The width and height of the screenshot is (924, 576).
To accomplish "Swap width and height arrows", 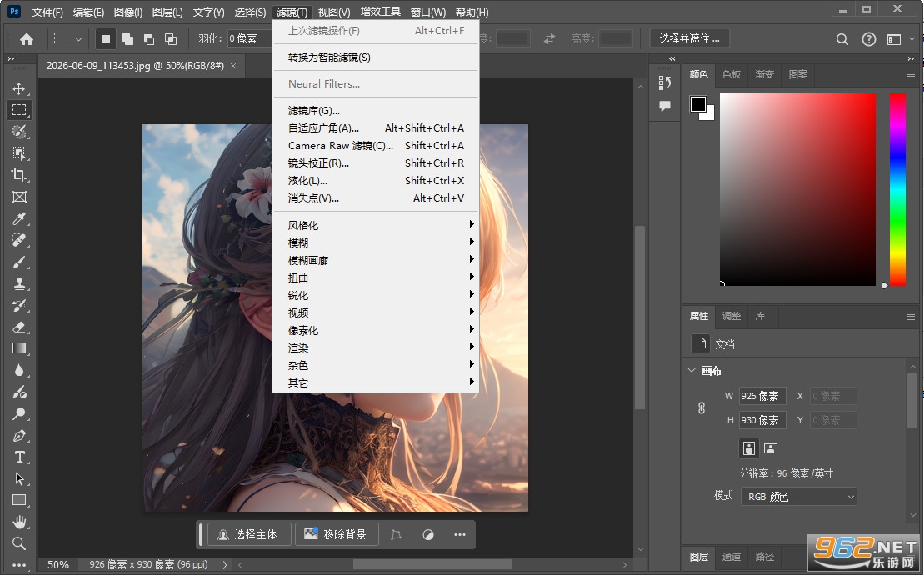I will 549,39.
